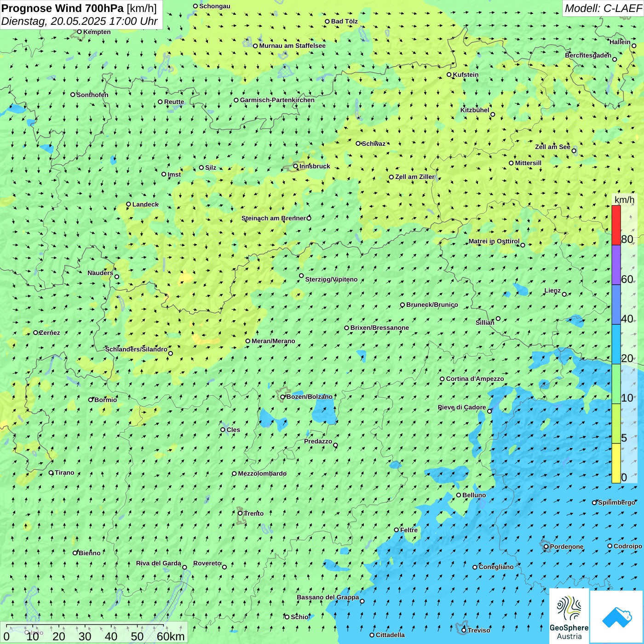The height and width of the screenshot is (644, 644).
Task: Click the Zell am See label
Action: (552, 147)
